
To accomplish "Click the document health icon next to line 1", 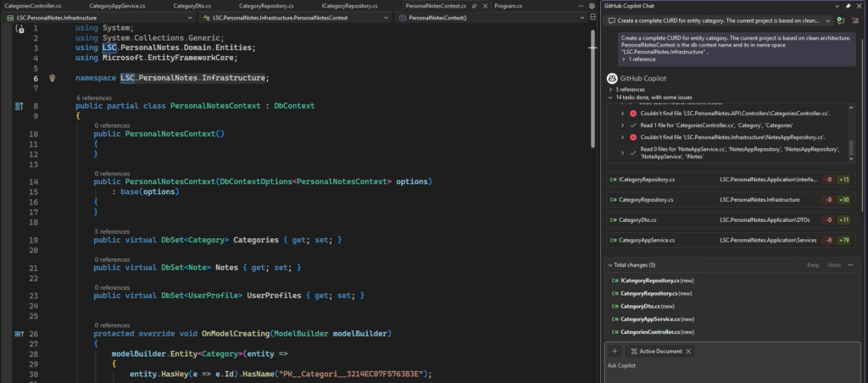I will point(19,28).
